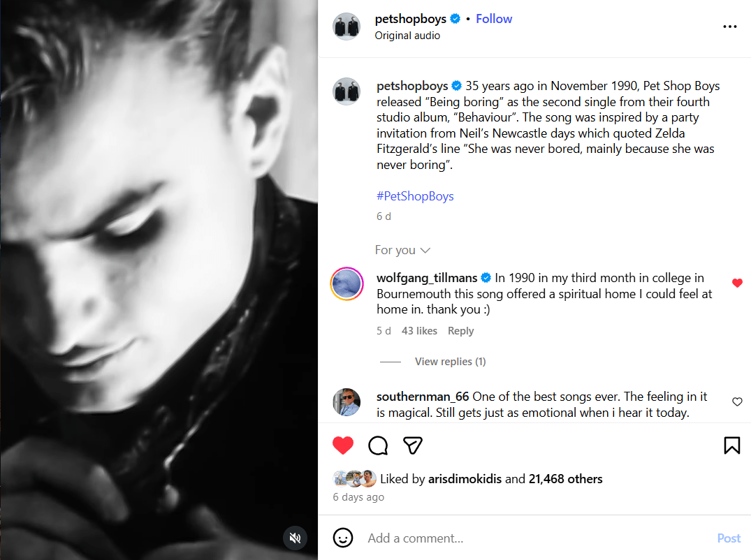Unmute the video with the speaker icon

(x=296, y=538)
